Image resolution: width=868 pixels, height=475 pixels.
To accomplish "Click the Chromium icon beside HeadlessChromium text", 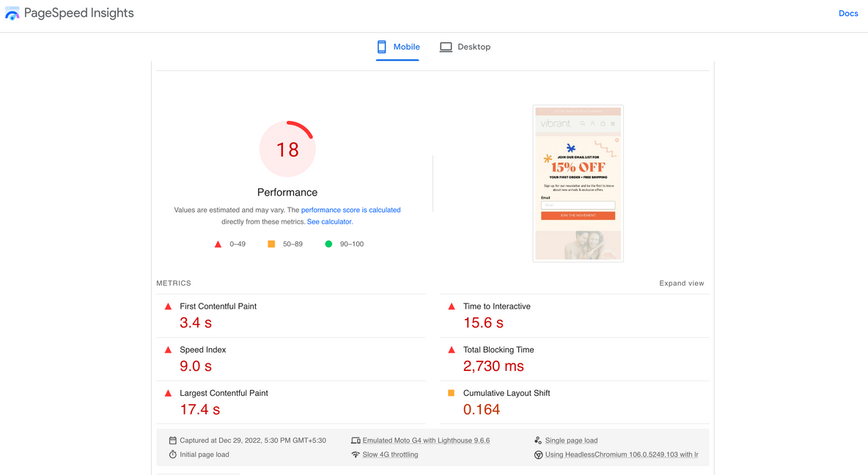I will point(538,454).
